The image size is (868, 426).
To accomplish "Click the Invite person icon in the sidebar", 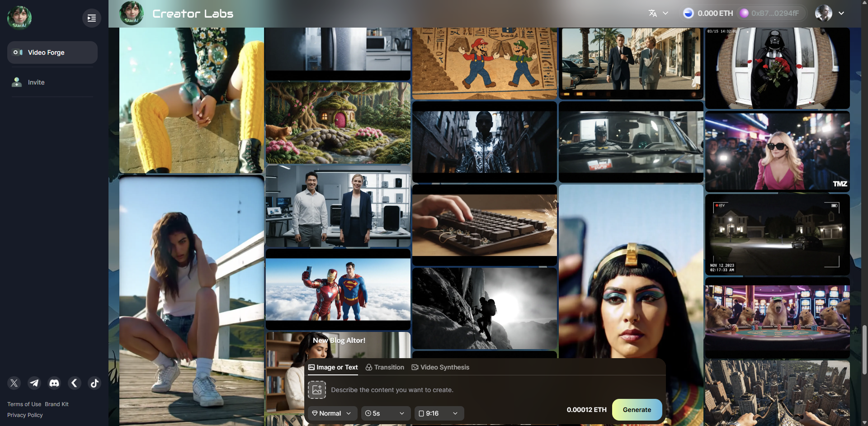I will 17,82.
